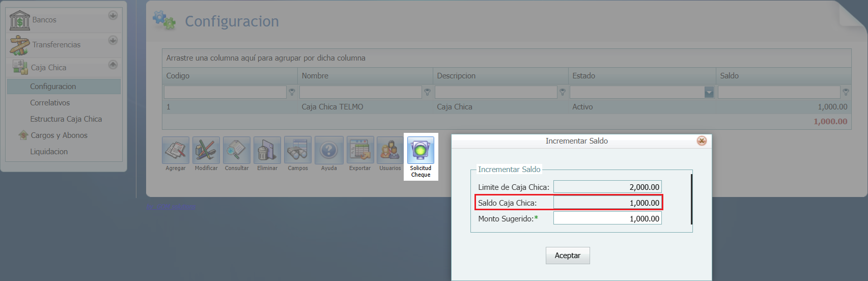Open the Campos binoculars icon
The height and width of the screenshot is (281, 868).
(298, 150)
